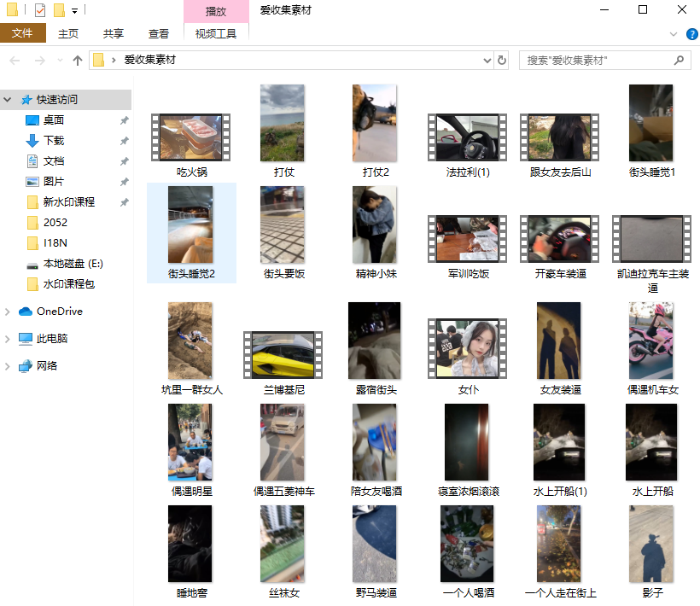Click the Refresh button in address bar

[x=502, y=61]
